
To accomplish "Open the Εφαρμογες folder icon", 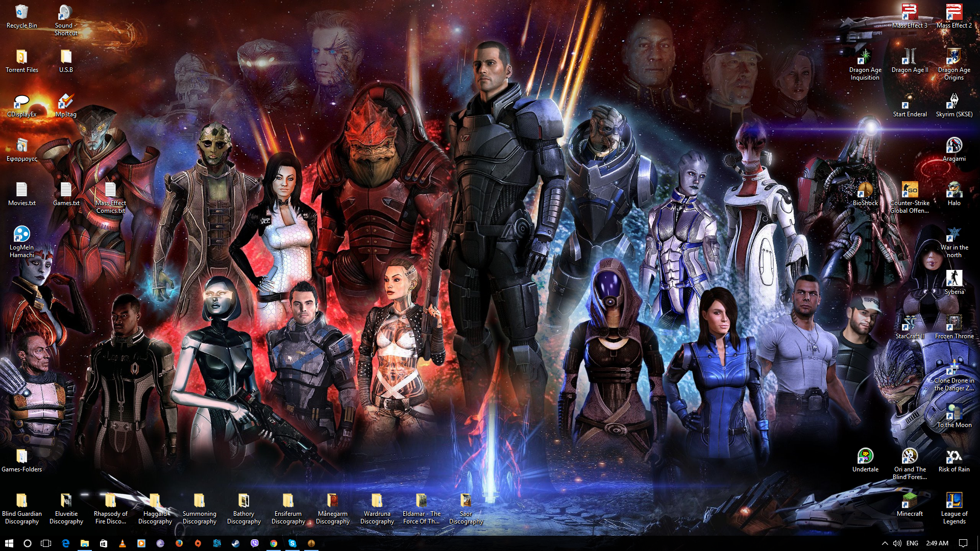I will (21, 150).
